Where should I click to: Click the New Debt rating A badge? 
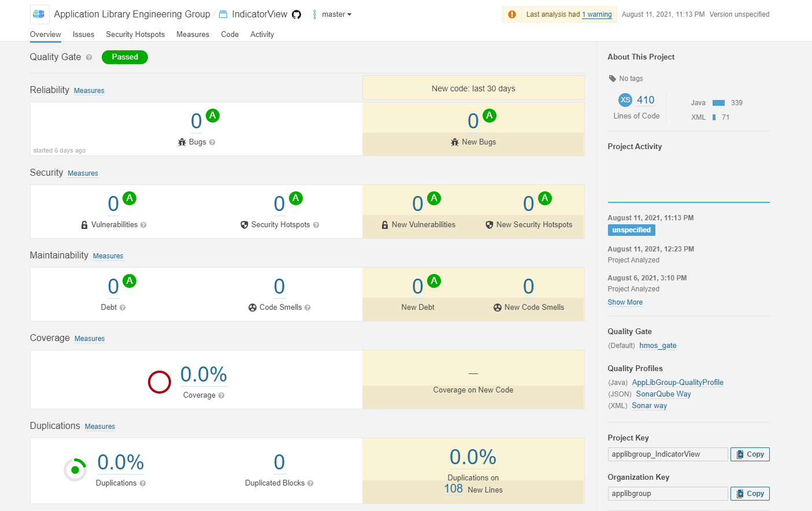[x=434, y=281]
